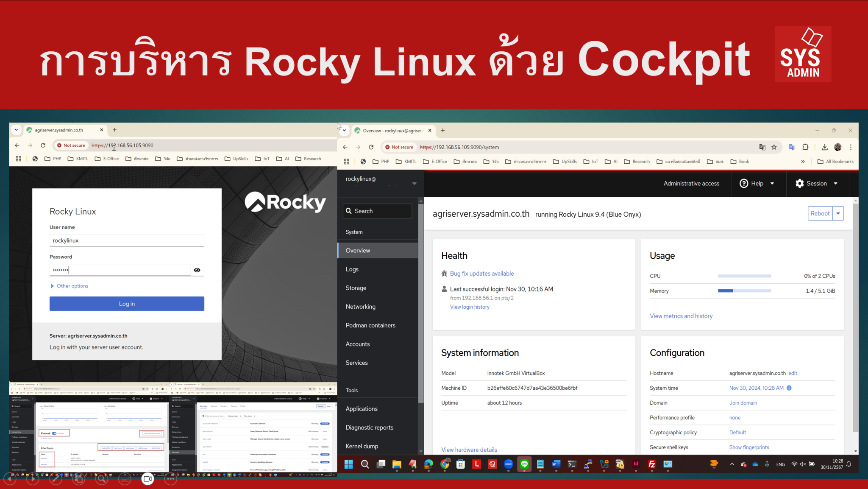Select Networking in the Cockpit sidebar

point(360,306)
